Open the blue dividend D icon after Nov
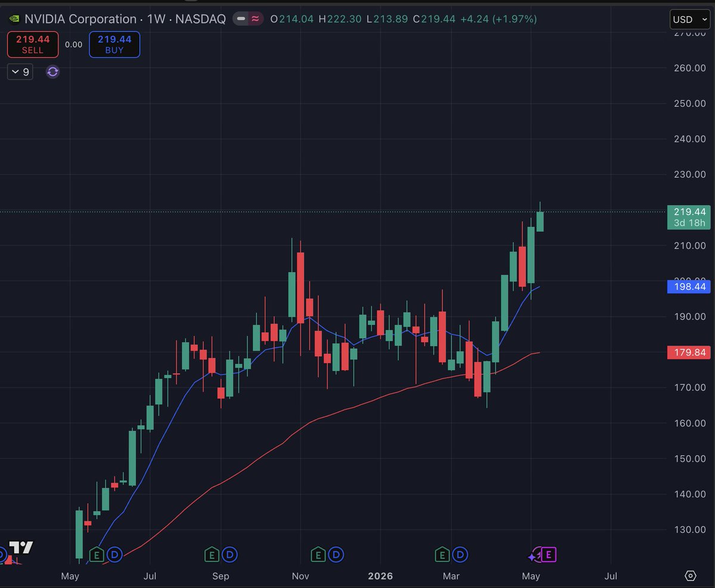 click(337, 555)
